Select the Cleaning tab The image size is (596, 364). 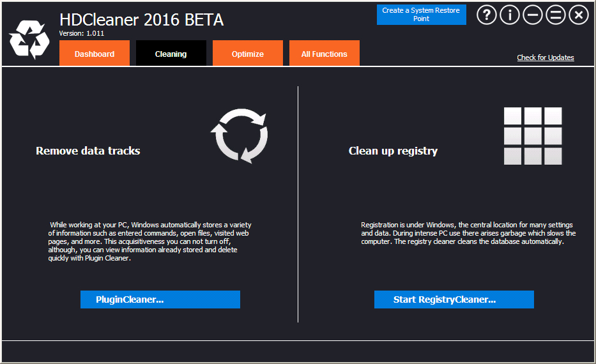click(171, 53)
